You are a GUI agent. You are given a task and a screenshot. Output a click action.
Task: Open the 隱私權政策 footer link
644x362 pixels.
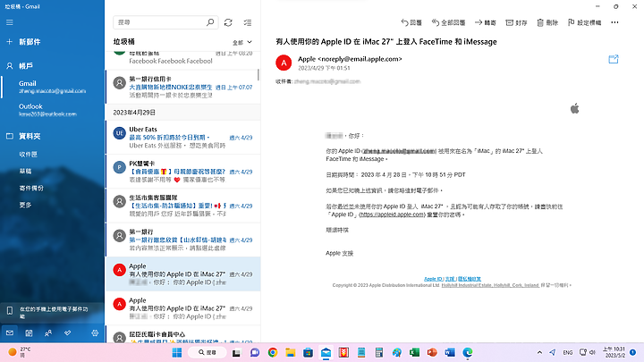pos(470,279)
